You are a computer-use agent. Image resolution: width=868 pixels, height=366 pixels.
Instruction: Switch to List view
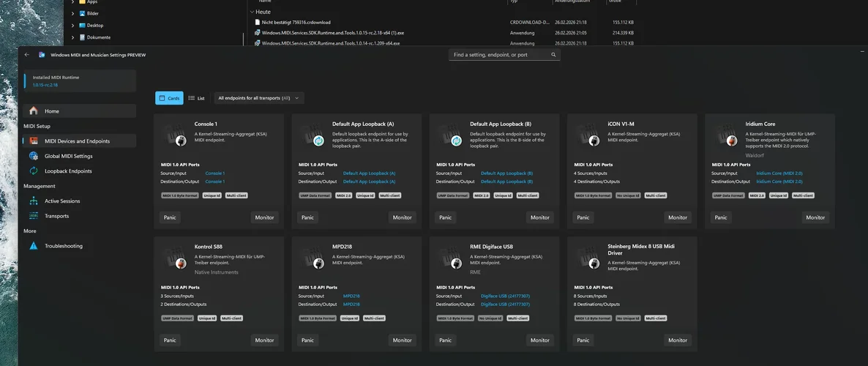tap(197, 98)
